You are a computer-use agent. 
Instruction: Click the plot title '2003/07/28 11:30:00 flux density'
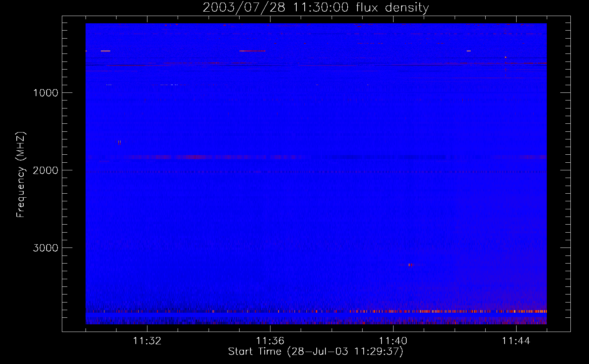tap(316, 7)
